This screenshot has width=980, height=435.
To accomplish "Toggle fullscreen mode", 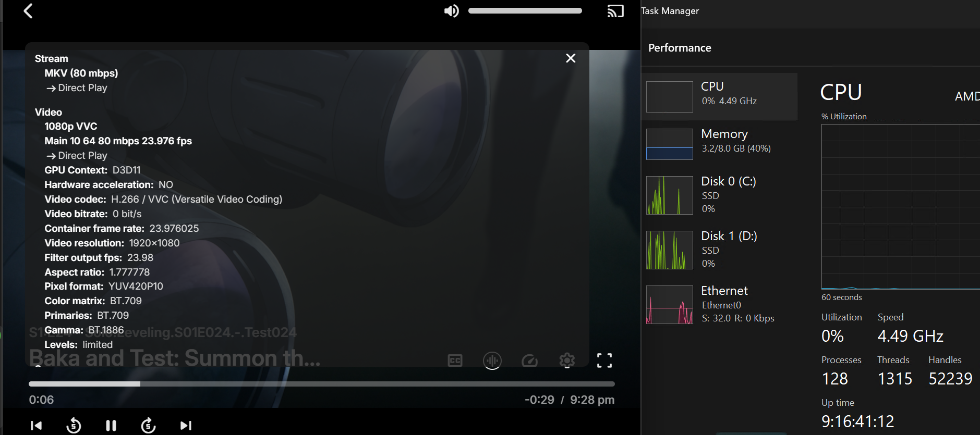I will [x=604, y=360].
